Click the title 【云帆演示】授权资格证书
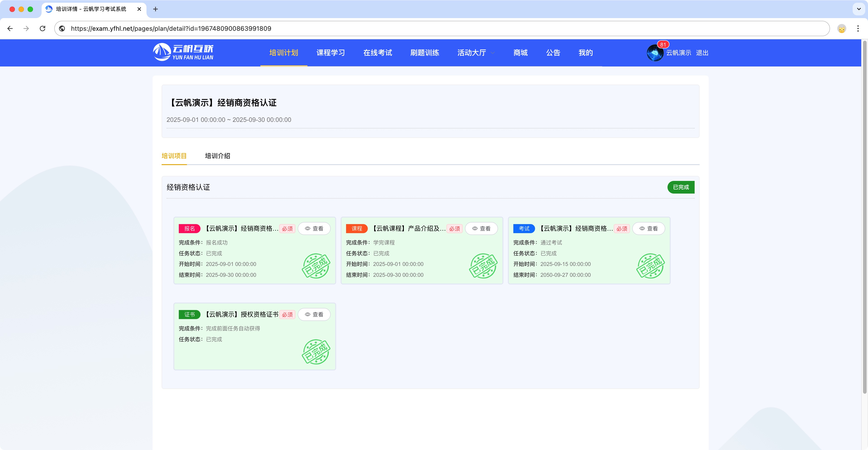This screenshot has width=868, height=450. point(241,315)
